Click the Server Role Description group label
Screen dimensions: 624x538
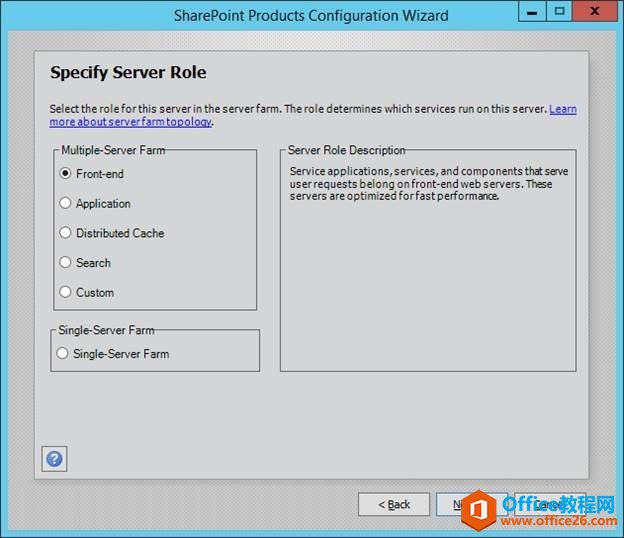346,150
